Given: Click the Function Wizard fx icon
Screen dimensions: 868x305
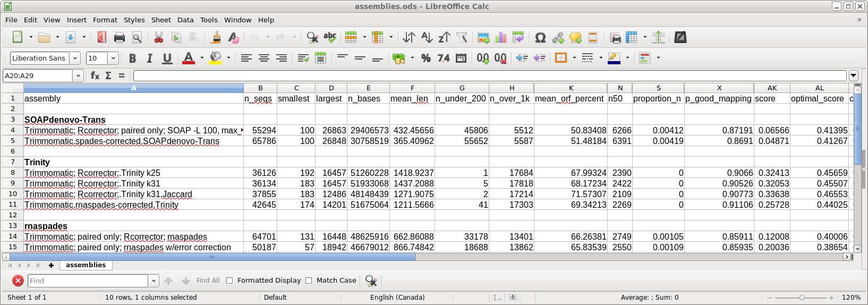Looking at the screenshot, I should click(95, 75).
